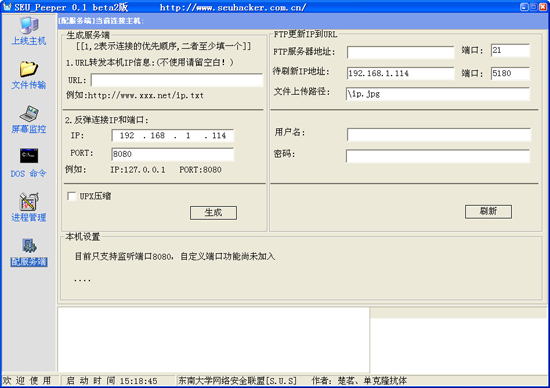
Task: Focus the URL input field
Action: pos(177,80)
